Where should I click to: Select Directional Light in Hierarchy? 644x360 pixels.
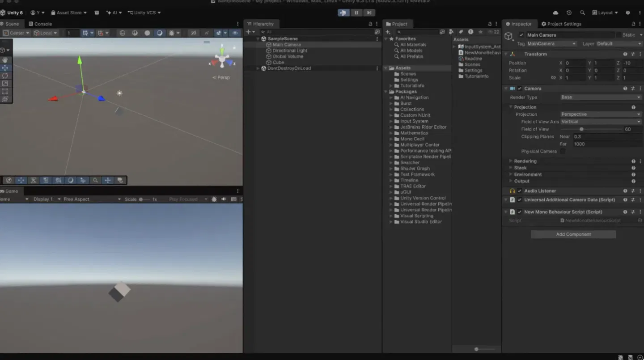(x=290, y=51)
